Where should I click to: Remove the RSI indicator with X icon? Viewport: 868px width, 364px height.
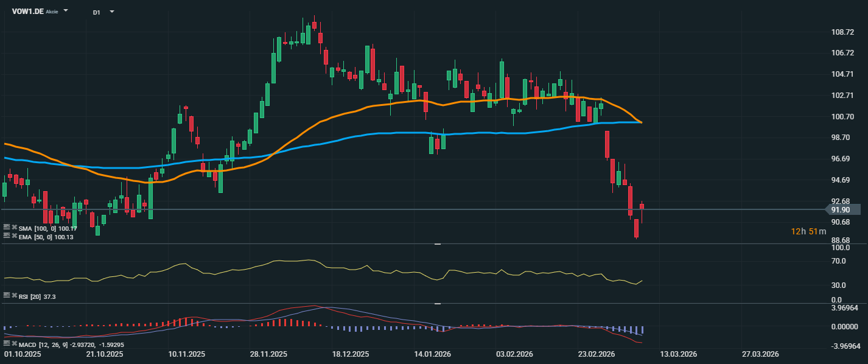pos(14,295)
